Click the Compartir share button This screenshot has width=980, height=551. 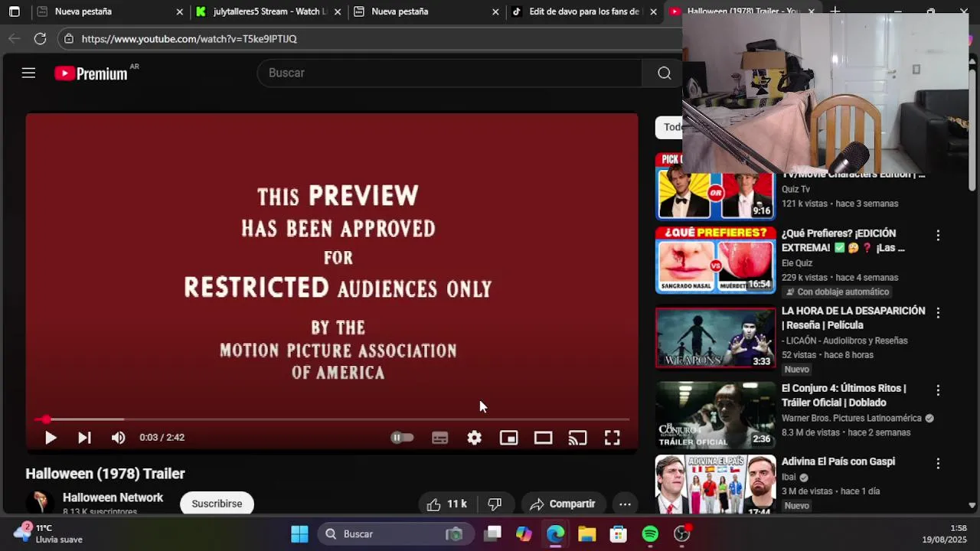point(563,504)
